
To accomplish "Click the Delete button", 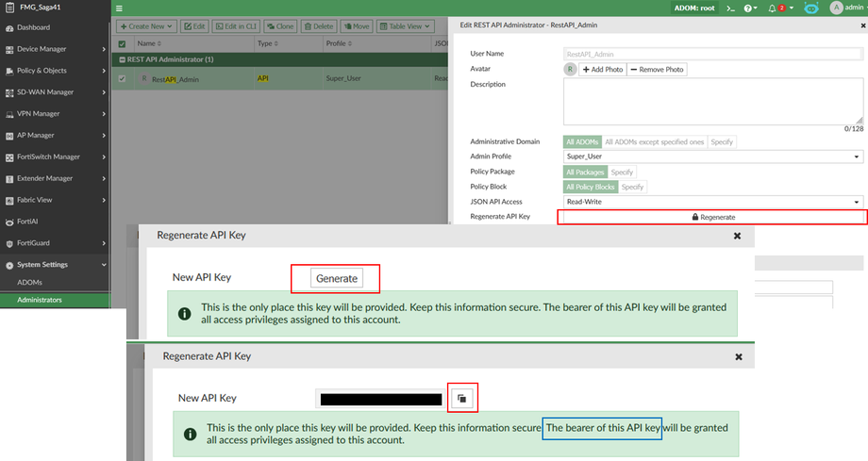I will (319, 26).
